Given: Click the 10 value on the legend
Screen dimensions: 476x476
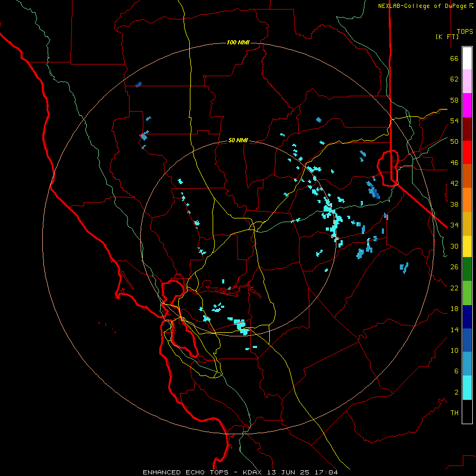Looking at the screenshot, I should pos(454,351).
